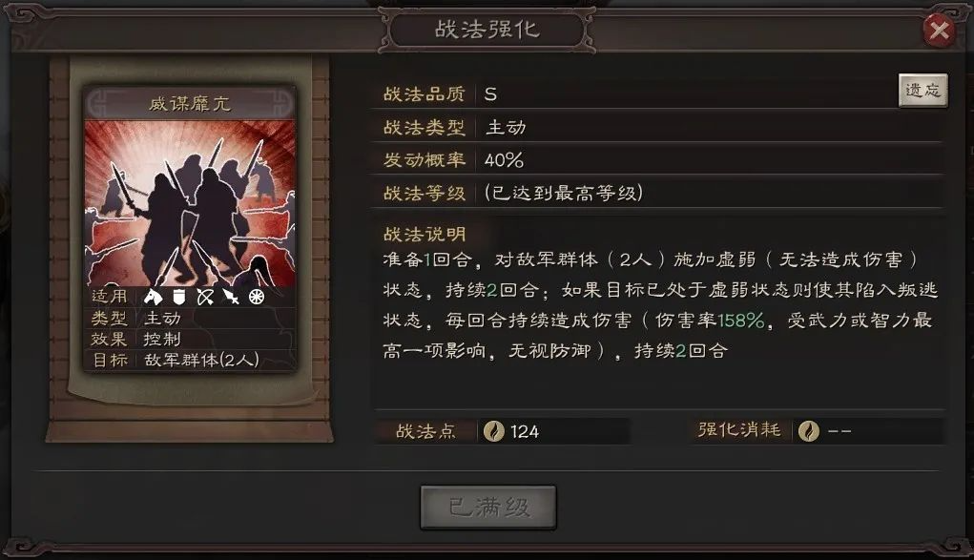Click the 威谋靡亢 card artwork

pos(190,202)
